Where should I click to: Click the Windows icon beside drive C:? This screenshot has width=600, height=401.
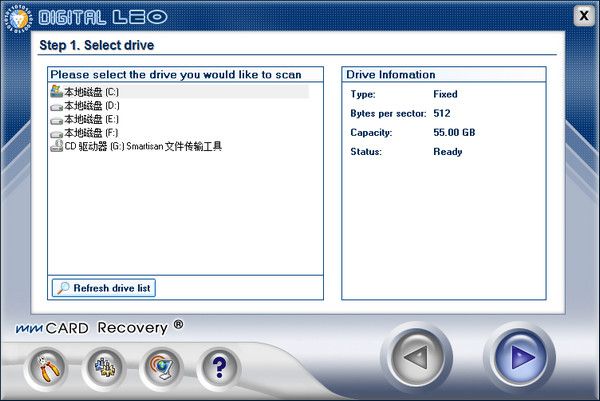(57, 91)
